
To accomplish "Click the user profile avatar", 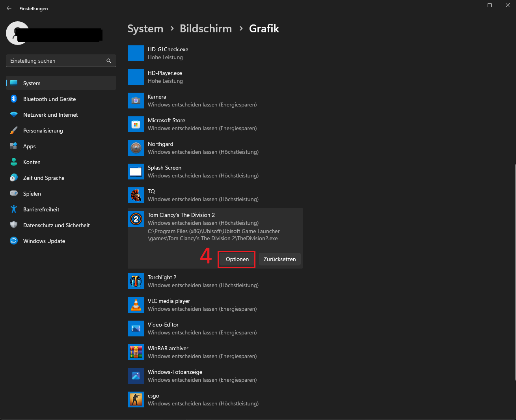I will click(x=17, y=33).
